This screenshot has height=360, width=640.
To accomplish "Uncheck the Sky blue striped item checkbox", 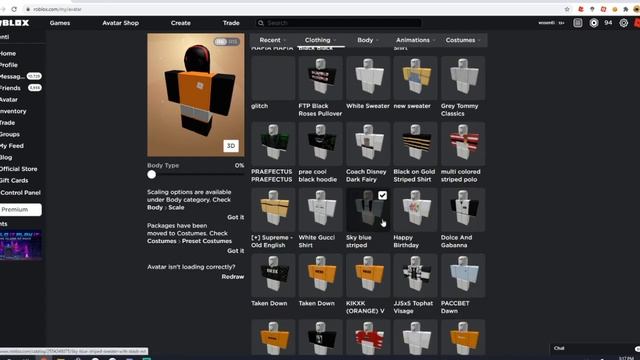I will tap(382, 196).
